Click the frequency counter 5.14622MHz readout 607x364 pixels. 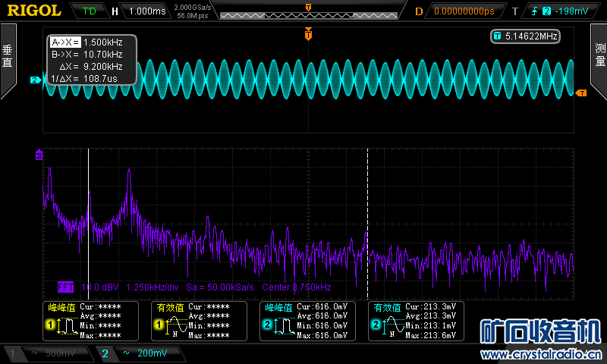point(525,36)
